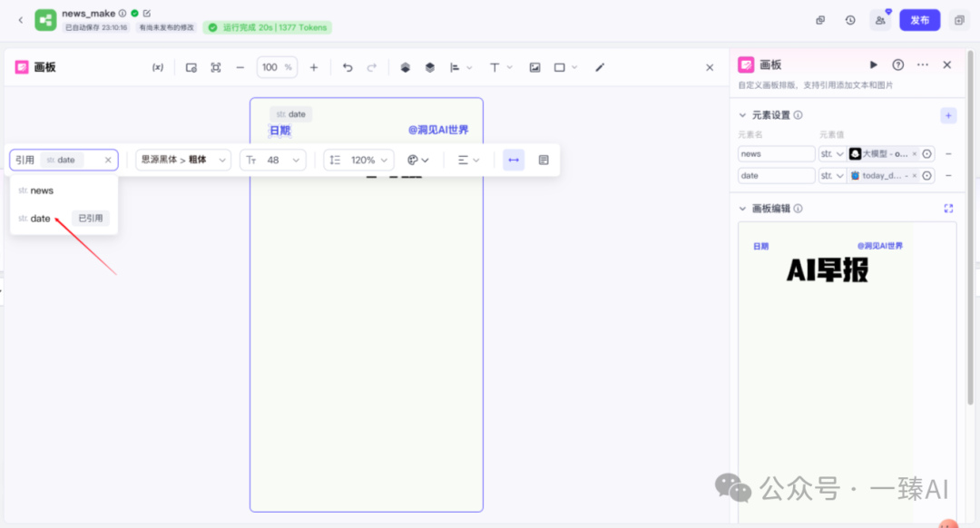
Task: Open settings icon for the news element
Action: [927, 153]
